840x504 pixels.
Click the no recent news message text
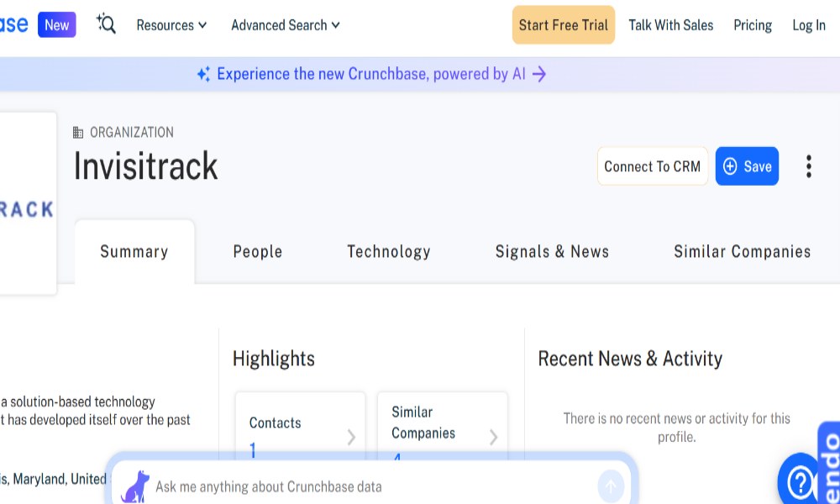(676, 428)
